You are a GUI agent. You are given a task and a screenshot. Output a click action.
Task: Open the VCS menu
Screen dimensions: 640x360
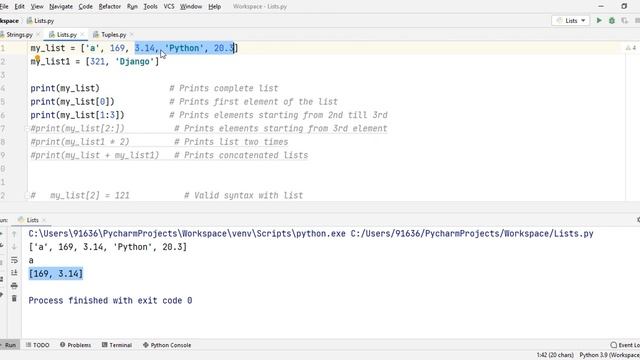pos(169,7)
